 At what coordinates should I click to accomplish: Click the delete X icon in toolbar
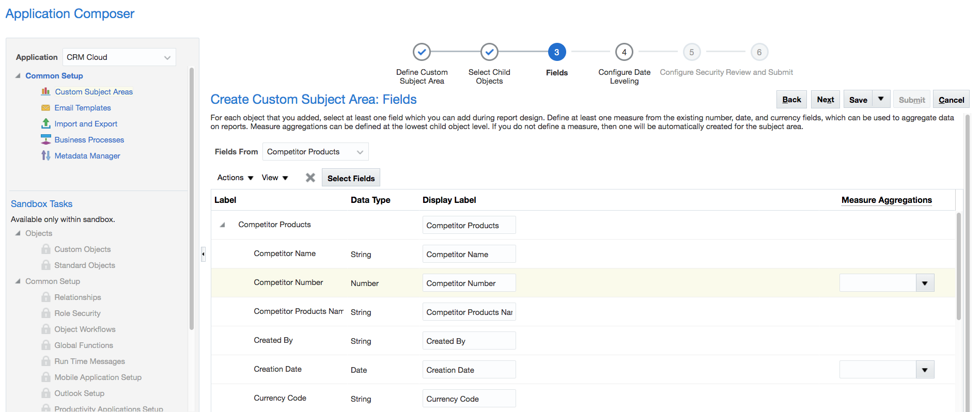click(310, 178)
